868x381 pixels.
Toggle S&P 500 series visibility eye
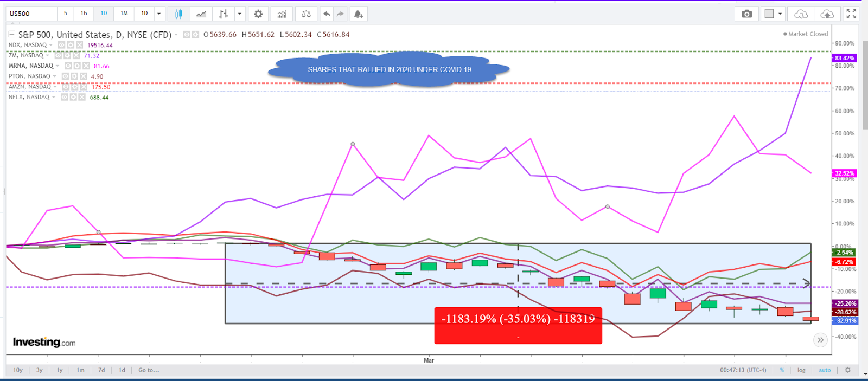(187, 35)
